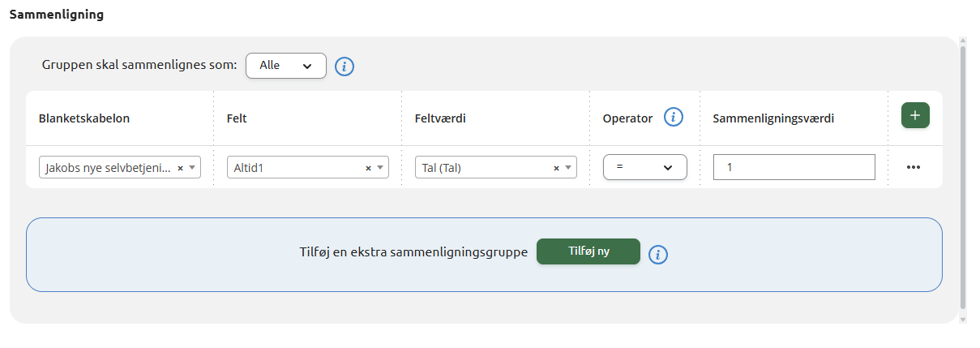Open the three-dots row options menu
This screenshot has height=348, width=980.
(x=914, y=167)
